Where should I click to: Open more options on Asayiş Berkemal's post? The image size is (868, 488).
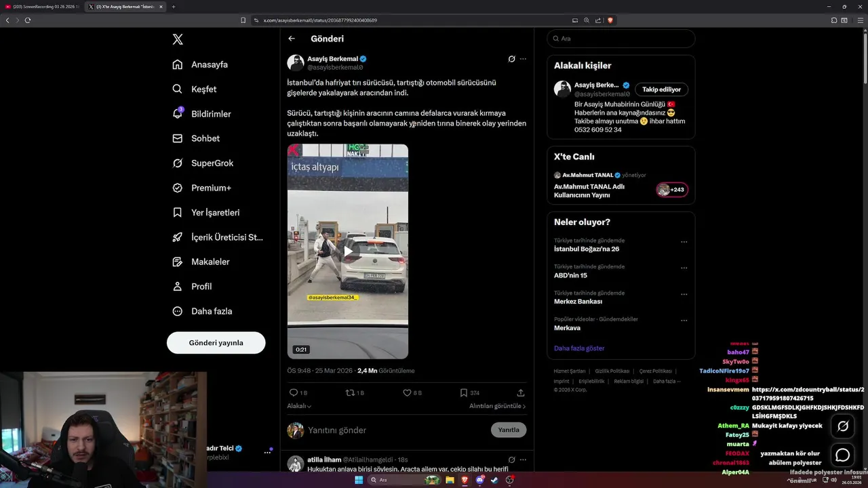523,59
